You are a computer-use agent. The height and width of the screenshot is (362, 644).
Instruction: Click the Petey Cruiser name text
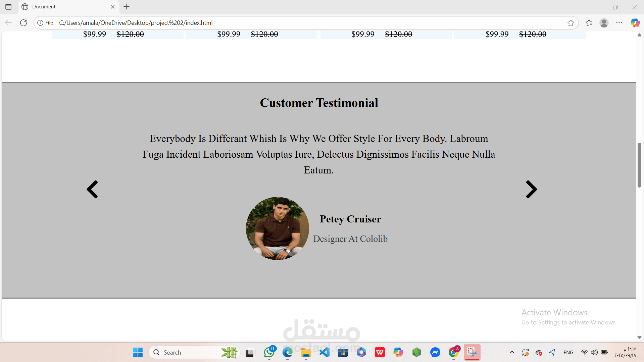pos(350,219)
